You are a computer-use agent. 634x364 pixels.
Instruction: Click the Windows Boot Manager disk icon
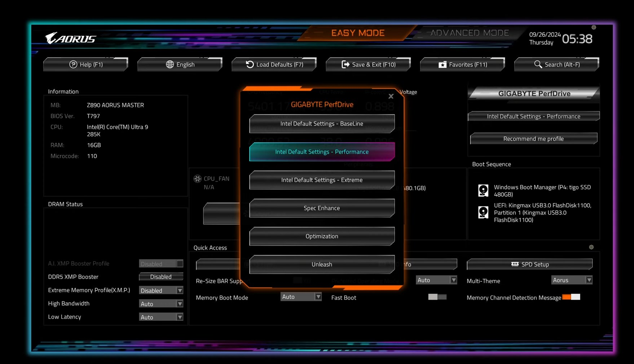[483, 190]
